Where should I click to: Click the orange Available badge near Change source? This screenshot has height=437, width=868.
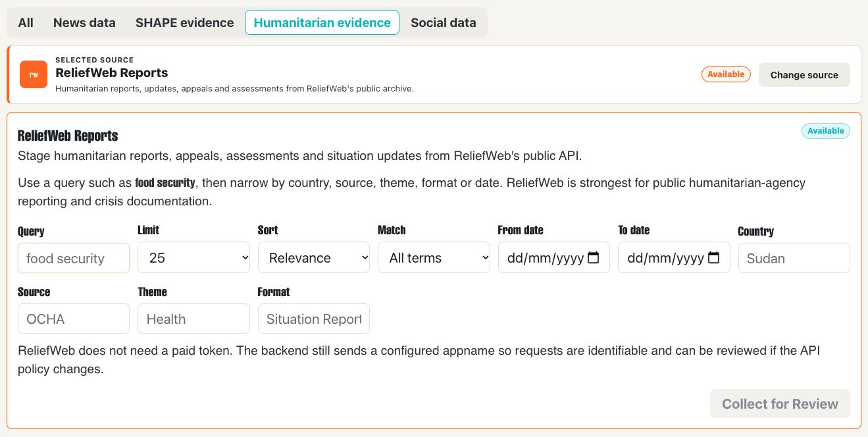[x=726, y=74]
